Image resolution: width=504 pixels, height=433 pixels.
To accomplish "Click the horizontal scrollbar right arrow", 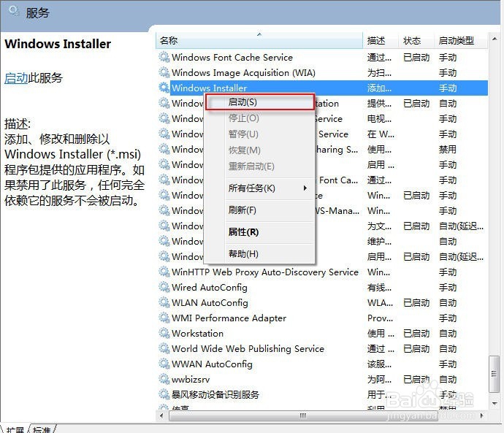I will tap(482, 415).
